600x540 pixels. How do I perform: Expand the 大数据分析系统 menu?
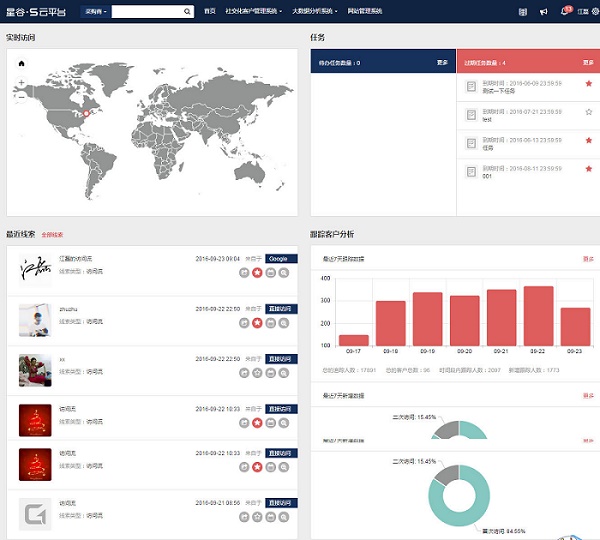tap(314, 11)
